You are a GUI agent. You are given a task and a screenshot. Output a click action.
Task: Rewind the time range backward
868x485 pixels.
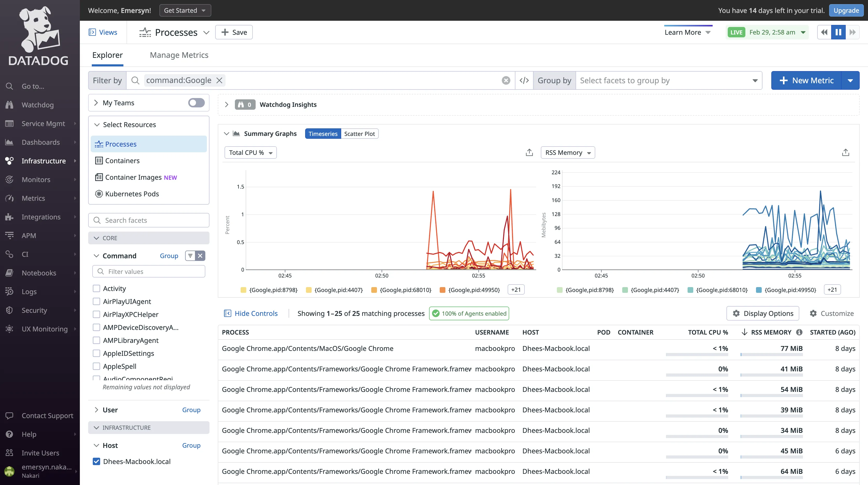point(824,32)
